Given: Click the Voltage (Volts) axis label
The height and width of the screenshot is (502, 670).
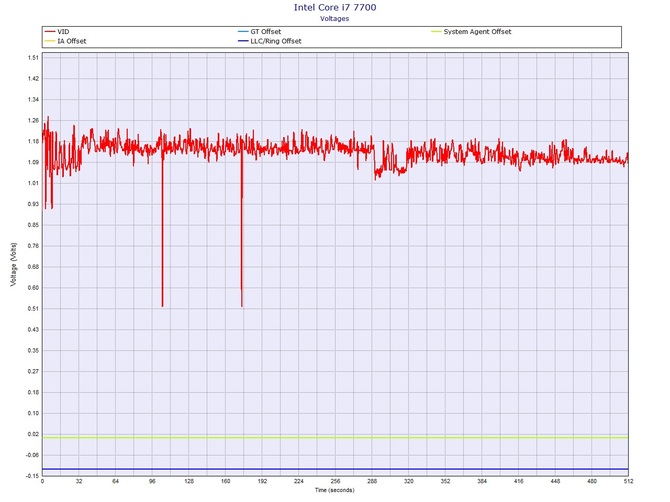Looking at the screenshot, I should pos(14,264).
